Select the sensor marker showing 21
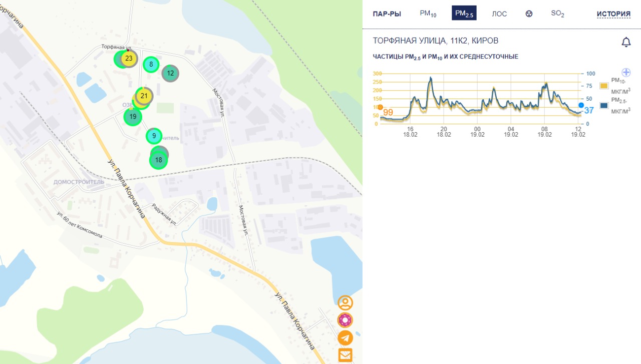Screen dimensions: 641x364 (x=144, y=96)
